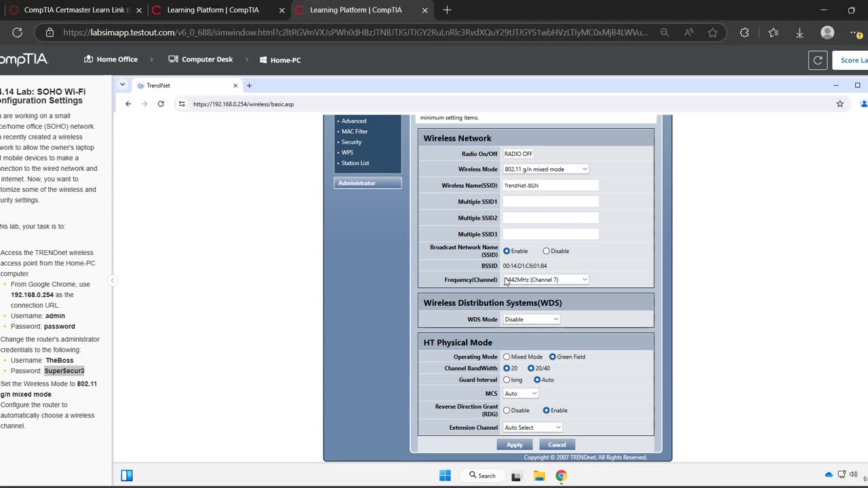Click the lab reset circular arrow button

pos(818,60)
